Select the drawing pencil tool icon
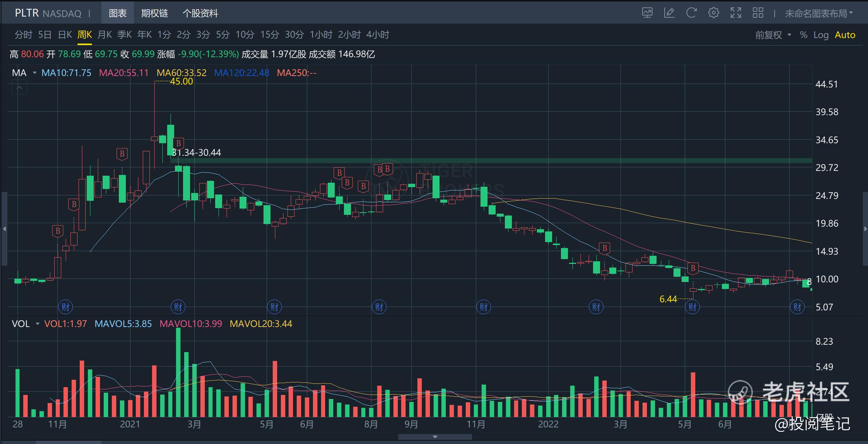Screen dimensions: 868x444 669,13
